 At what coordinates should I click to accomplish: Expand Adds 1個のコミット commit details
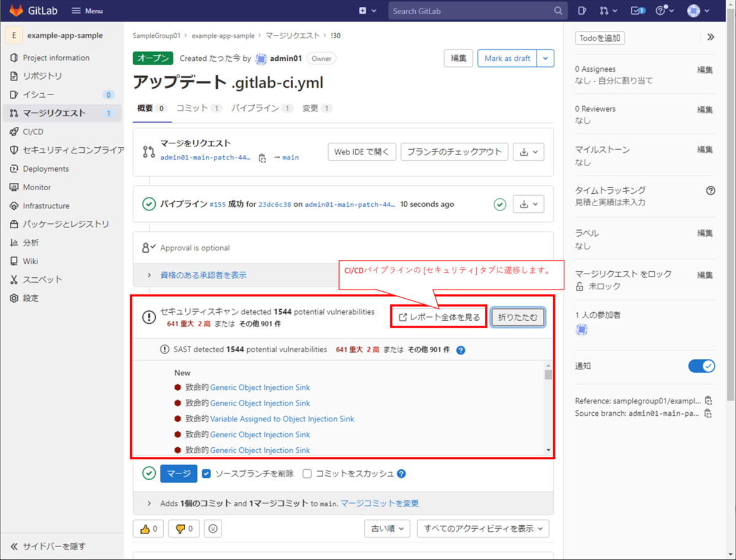point(149,503)
